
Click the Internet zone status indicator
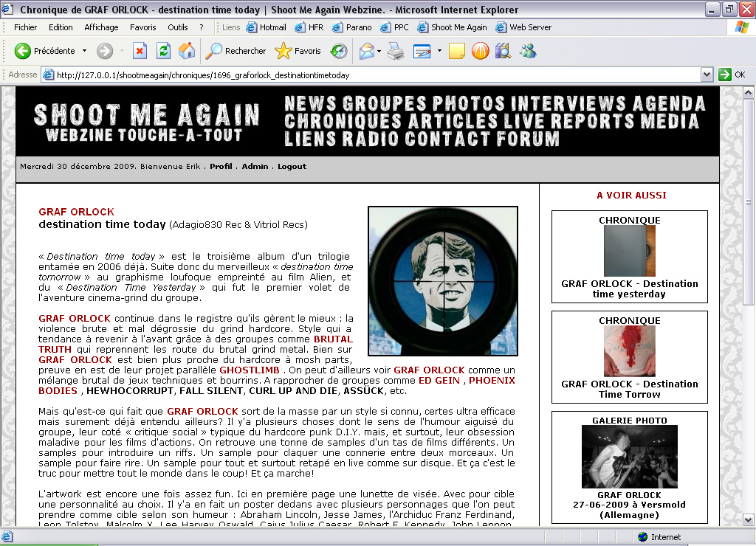659,537
